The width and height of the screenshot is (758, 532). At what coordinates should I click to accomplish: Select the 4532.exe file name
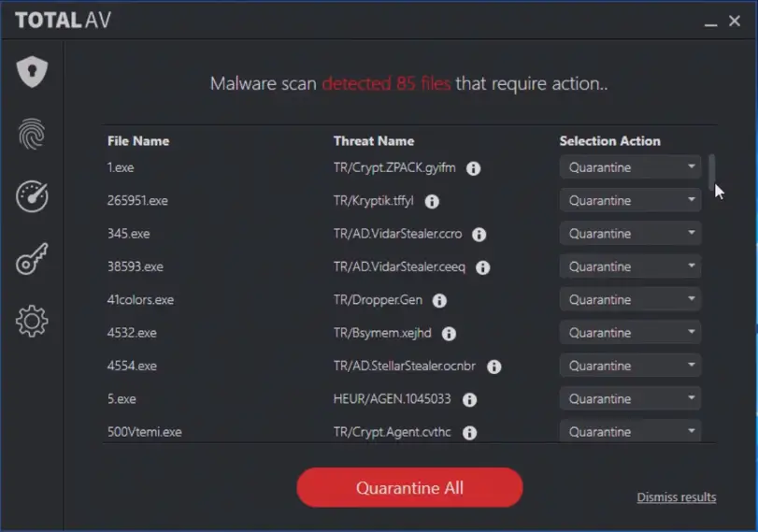point(132,333)
